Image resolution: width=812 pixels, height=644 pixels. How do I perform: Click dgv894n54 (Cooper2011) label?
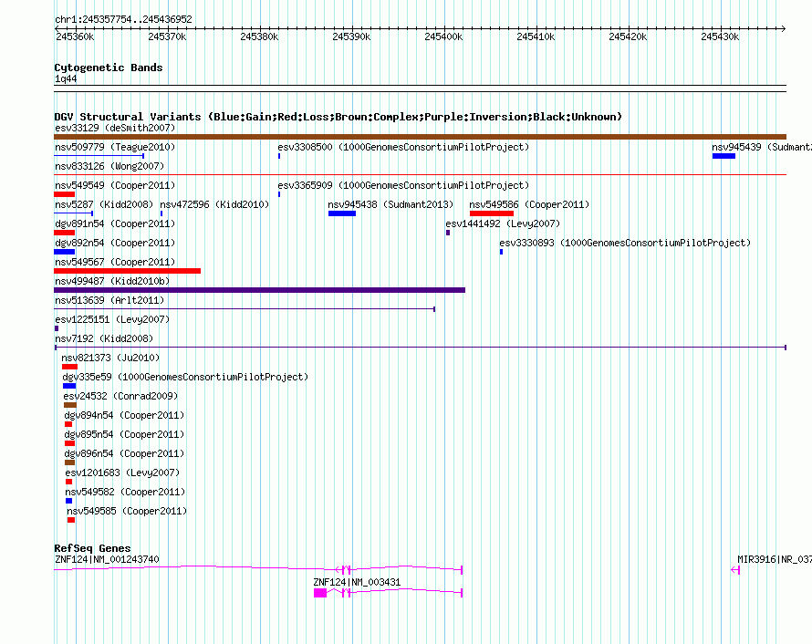(x=124, y=415)
